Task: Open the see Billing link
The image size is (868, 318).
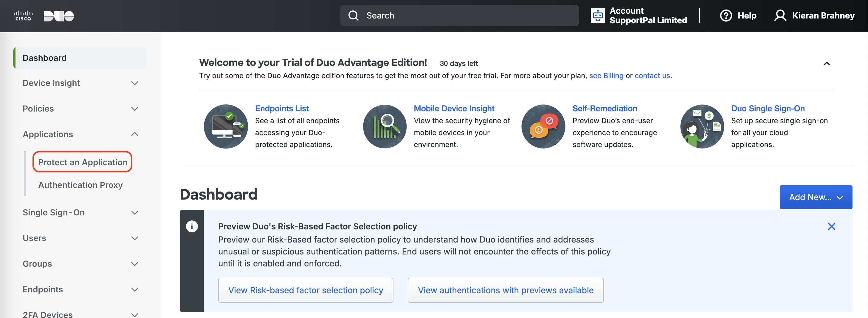Action: click(x=606, y=75)
